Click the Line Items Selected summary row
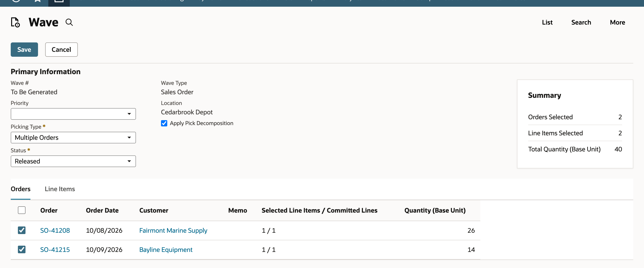The image size is (644, 268). (575, 133)
